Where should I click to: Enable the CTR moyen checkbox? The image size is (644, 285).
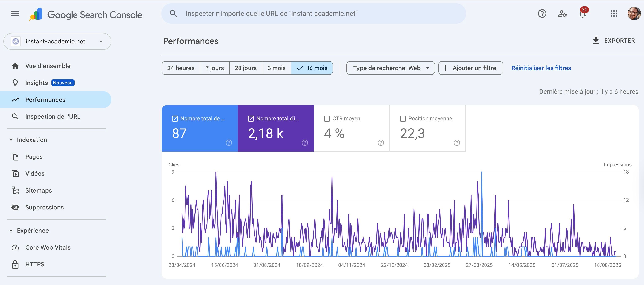[x=327, y=118]
